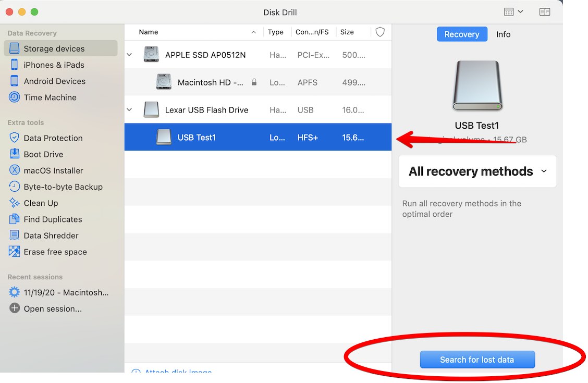Switch to the Recovery tab
Screen dimensions: 588x383
tap(462, 34)
